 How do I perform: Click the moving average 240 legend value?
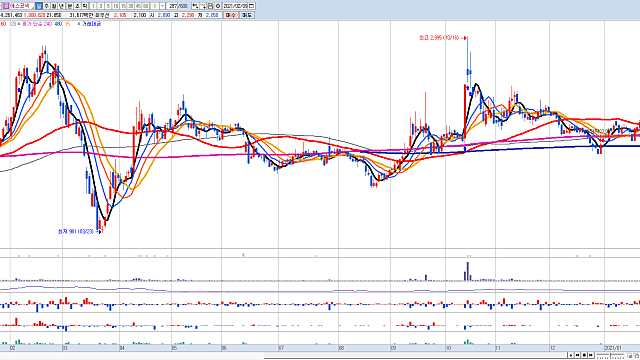[x=48, y=24]
